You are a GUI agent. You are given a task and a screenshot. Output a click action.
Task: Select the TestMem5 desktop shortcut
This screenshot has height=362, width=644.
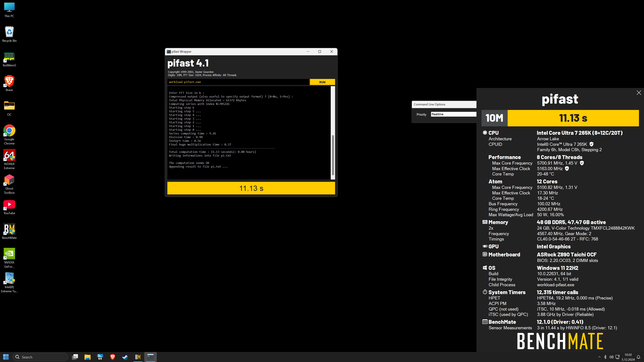[9, 59]
